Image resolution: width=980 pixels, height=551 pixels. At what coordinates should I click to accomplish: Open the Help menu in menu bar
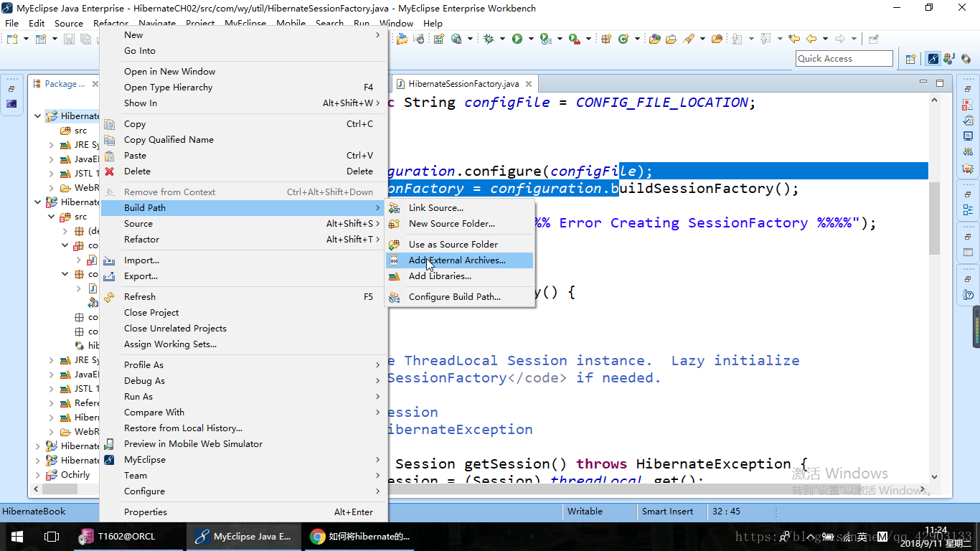pos(433,23)
